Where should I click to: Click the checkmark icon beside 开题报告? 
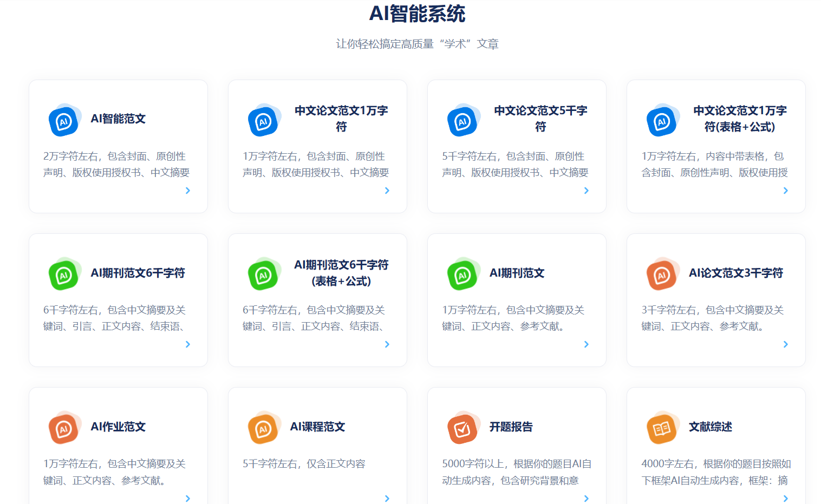462,428
